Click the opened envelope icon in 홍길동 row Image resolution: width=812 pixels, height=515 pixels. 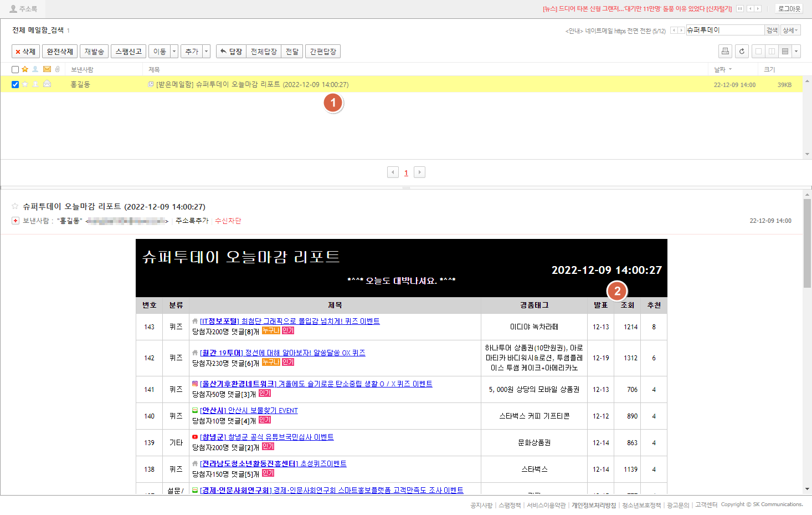[47, 84]
